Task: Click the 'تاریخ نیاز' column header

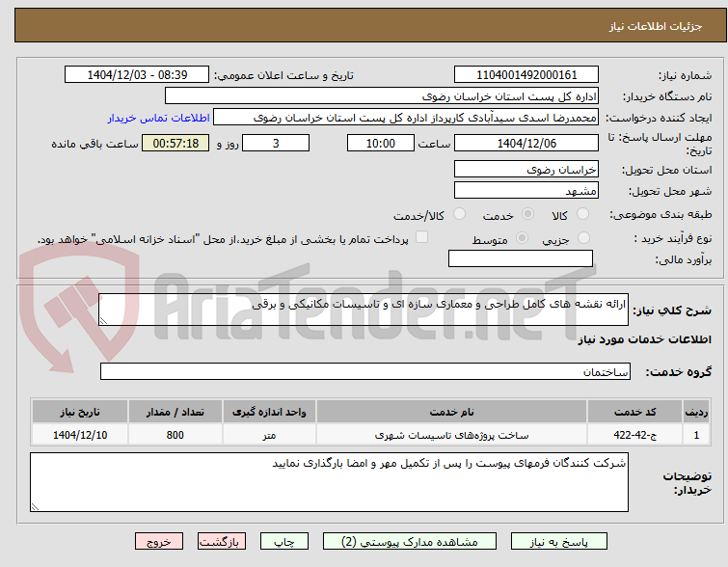Action: click(80, 412)
